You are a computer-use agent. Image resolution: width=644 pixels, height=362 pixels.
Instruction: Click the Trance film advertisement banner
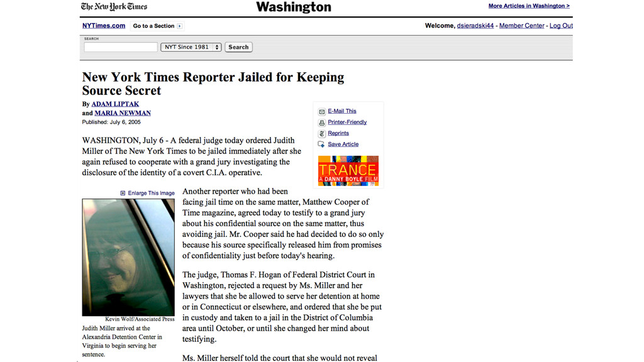click(348, 171)
